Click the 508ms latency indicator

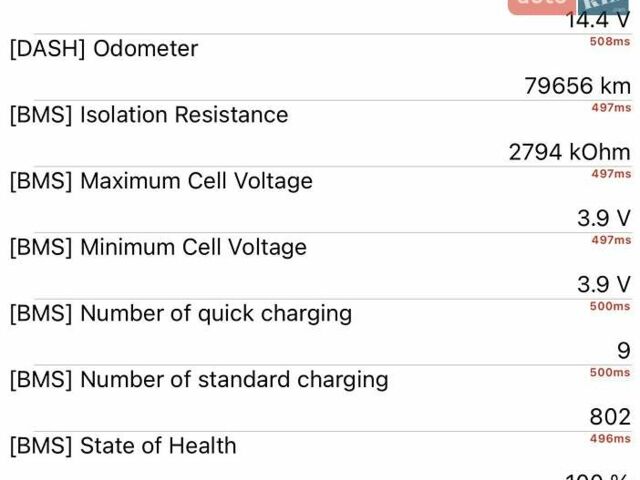[610, 42]
